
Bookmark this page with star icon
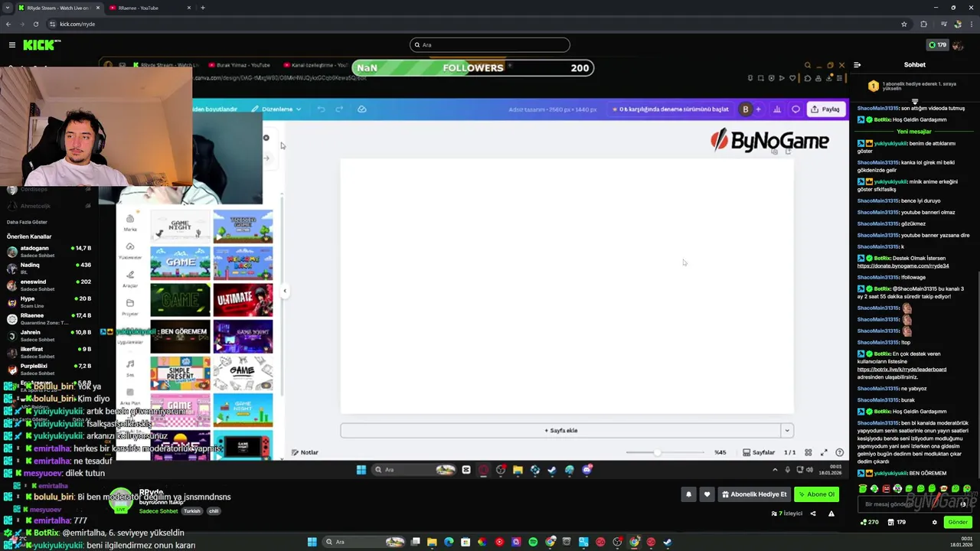tap(904, 24)
